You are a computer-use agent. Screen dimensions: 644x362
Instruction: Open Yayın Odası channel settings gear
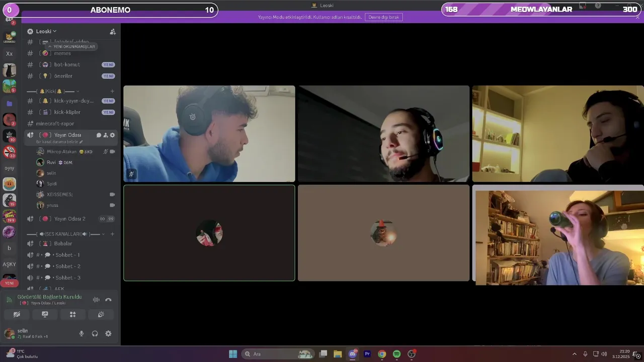click(112, 135)
